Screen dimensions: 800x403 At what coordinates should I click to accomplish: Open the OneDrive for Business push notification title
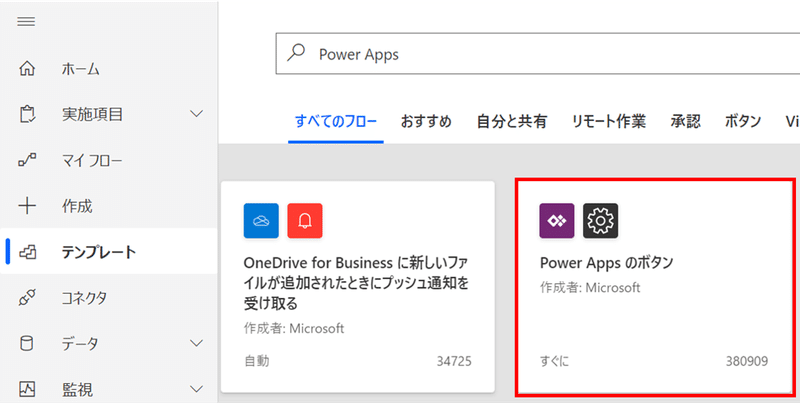pyautogui.click(x=356, y=283)
